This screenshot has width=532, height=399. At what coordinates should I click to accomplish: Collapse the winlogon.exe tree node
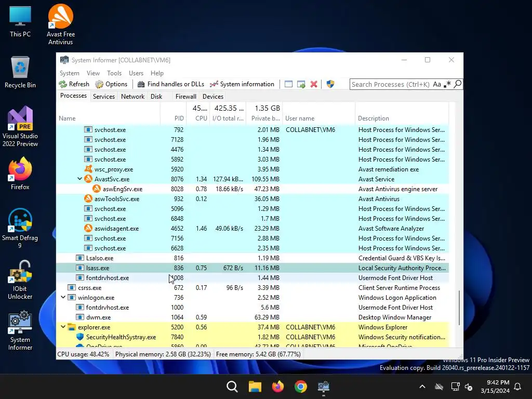click(x=63, y=297)
